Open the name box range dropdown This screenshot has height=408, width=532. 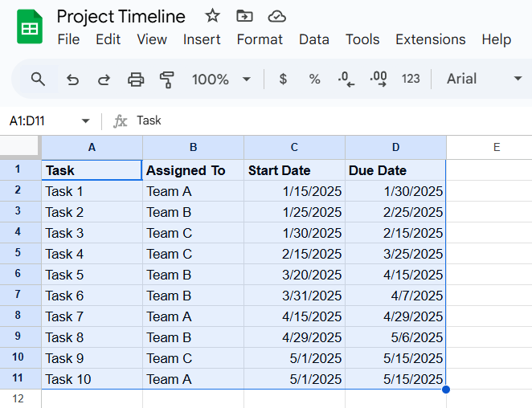coord(85,121)
